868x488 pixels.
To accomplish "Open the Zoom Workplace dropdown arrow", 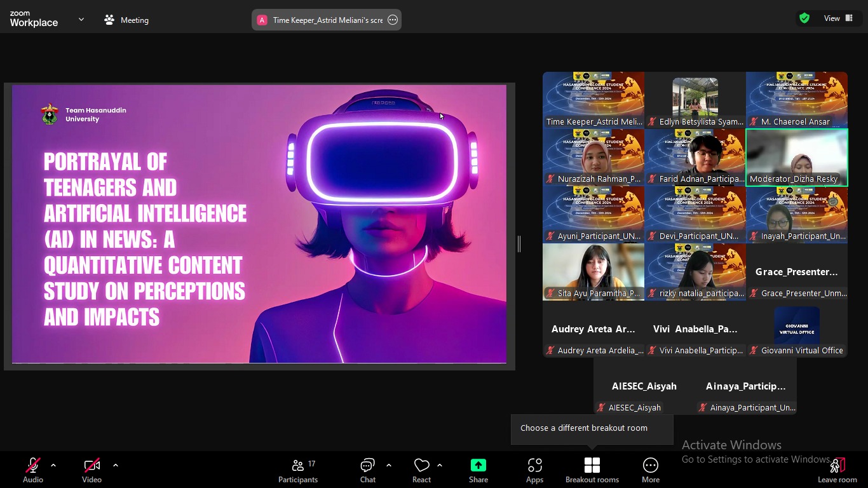I will 81,20.
